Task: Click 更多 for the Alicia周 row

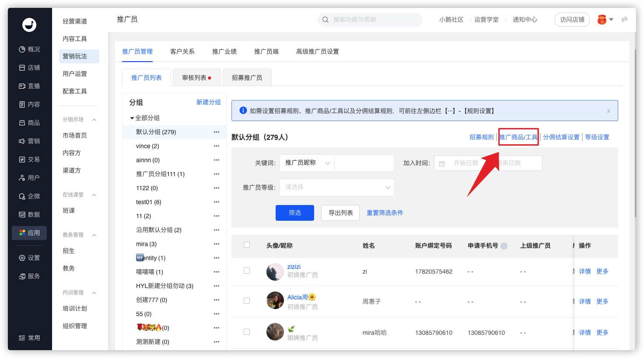Action: pos(602,302)
